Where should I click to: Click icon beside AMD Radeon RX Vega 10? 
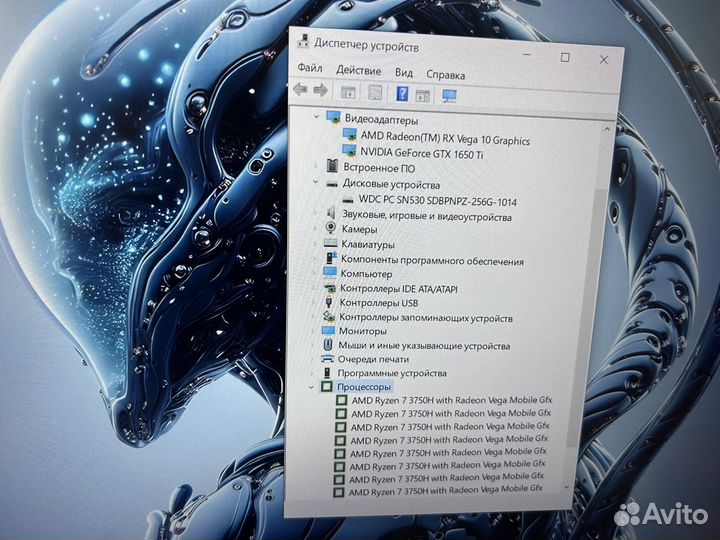[350, 134]
